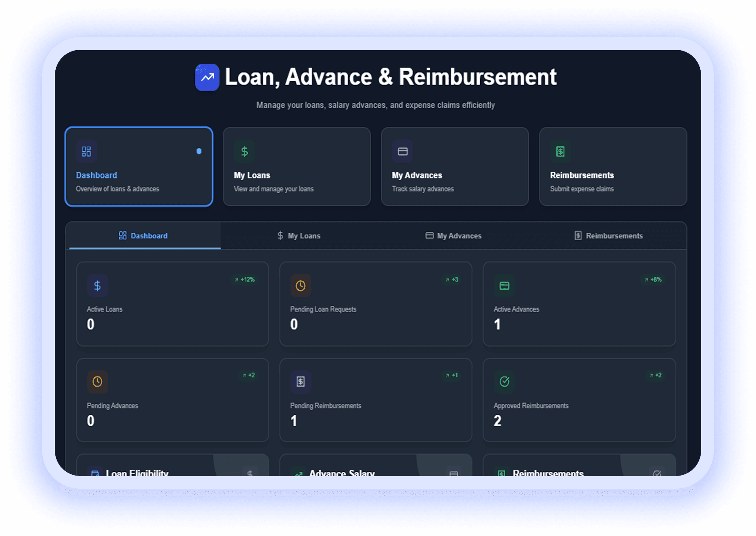The width and height of the screenshot is (756, 536).
Task: Select the Dashboard tab
Action: 143,236
